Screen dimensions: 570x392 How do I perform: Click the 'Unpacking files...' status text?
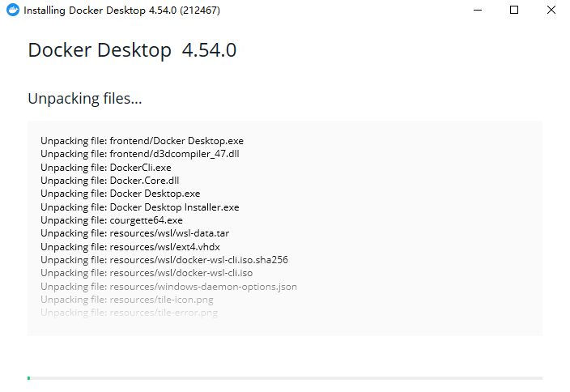(x=85, y=99)
